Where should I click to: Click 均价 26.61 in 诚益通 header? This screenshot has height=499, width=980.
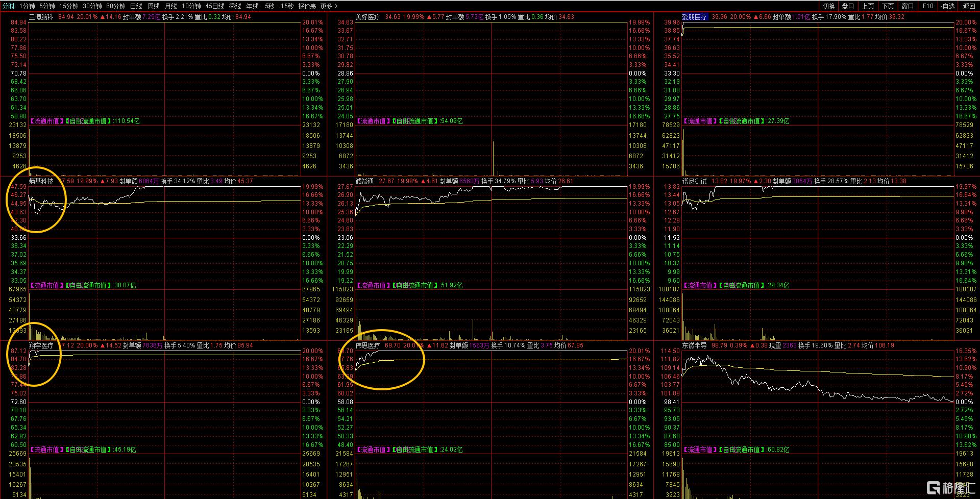(559, 181)
